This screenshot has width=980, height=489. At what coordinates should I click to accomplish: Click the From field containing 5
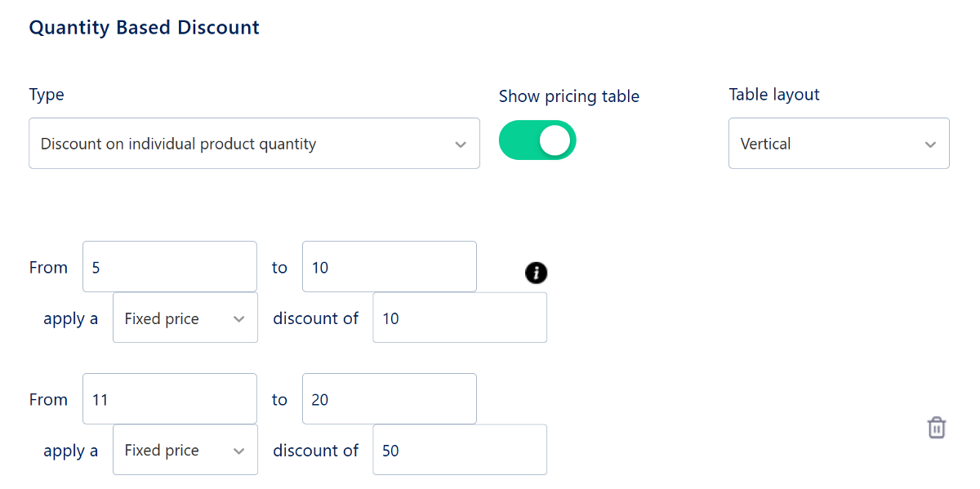point(169,267)
